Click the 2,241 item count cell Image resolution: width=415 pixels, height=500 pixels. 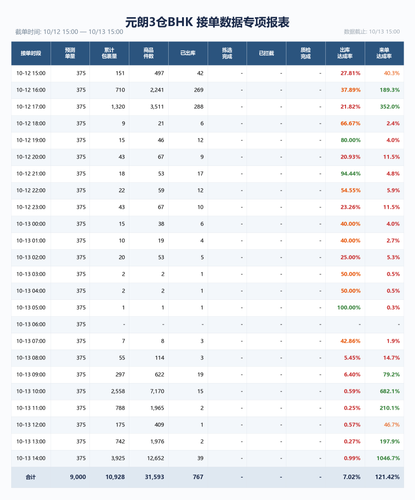(x=157, y=90)
